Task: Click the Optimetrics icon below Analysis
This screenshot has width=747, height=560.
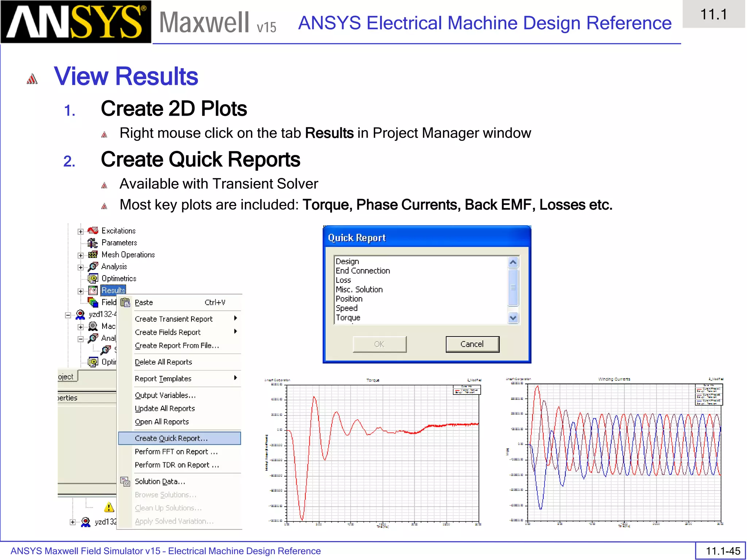Action: pyautogui.click(x=93, y=279)
